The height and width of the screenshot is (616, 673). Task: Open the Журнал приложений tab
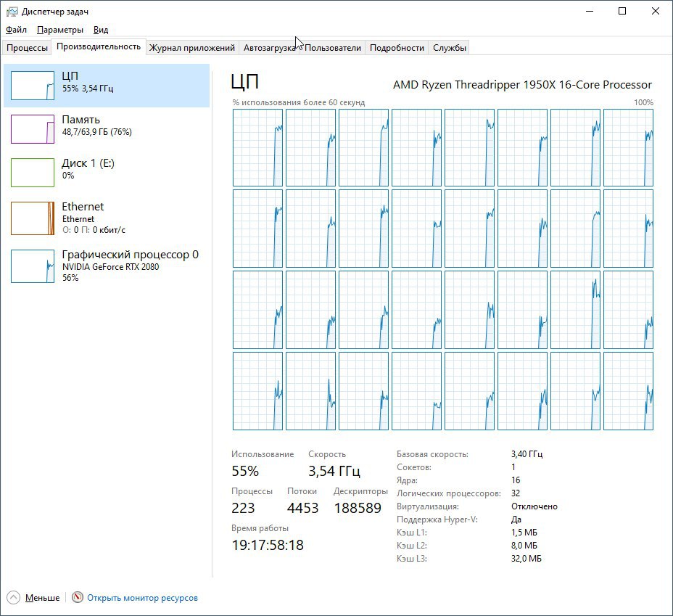tap(192, 48)
